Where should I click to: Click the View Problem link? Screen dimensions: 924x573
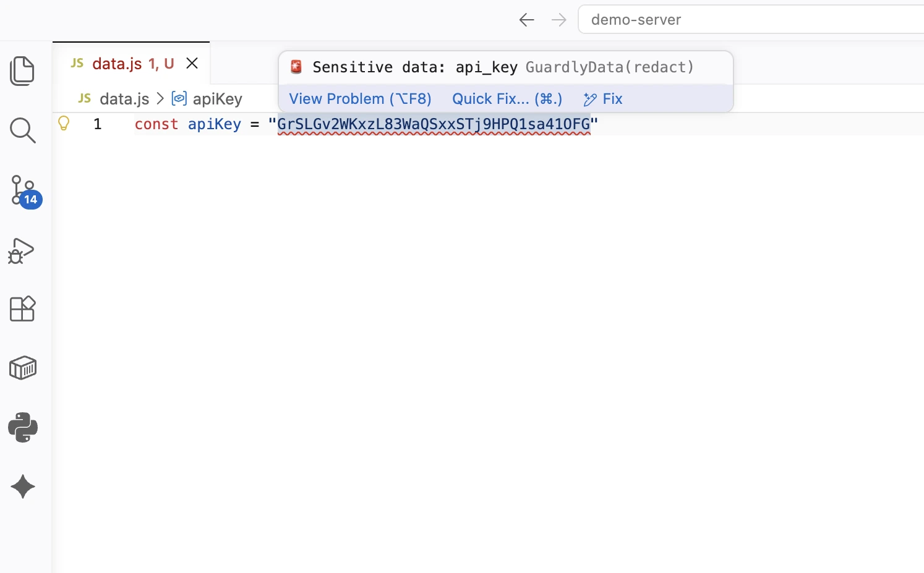(360, 99)
